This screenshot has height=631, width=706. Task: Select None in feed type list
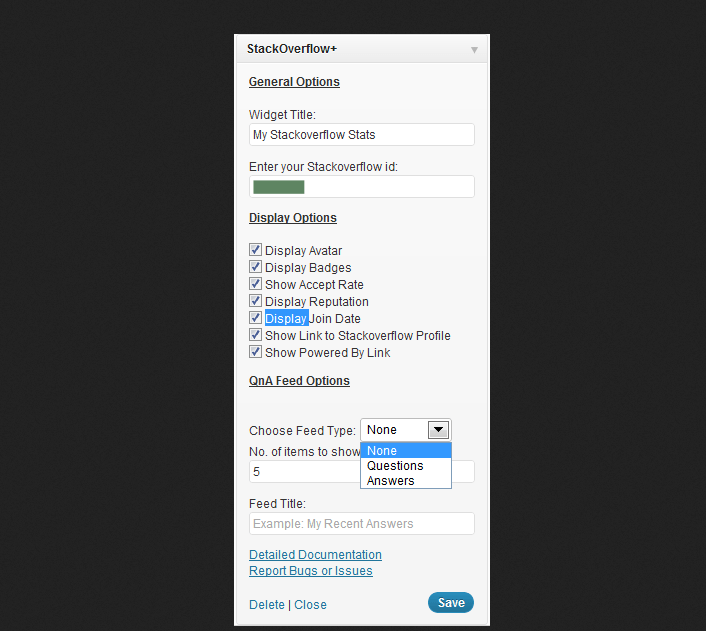coord(406,450)
